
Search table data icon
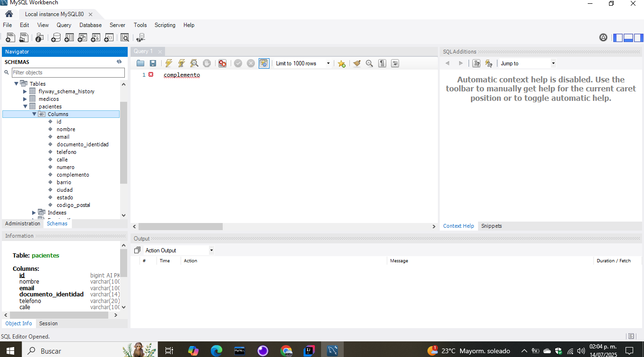[x=125, y=37]
